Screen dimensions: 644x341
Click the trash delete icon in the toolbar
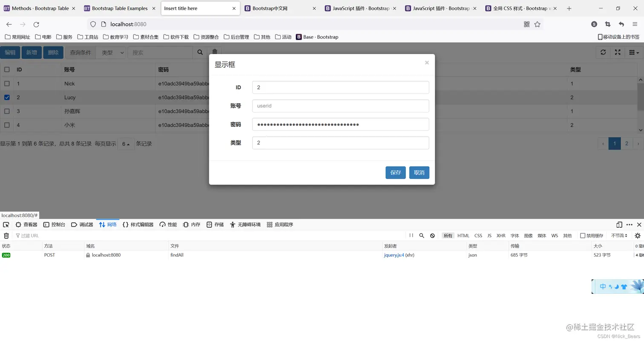215,52
